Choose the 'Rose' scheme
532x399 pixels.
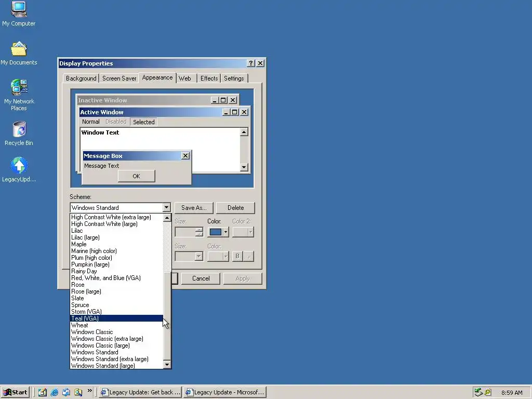pyautogui.click(x=117, y=285)
